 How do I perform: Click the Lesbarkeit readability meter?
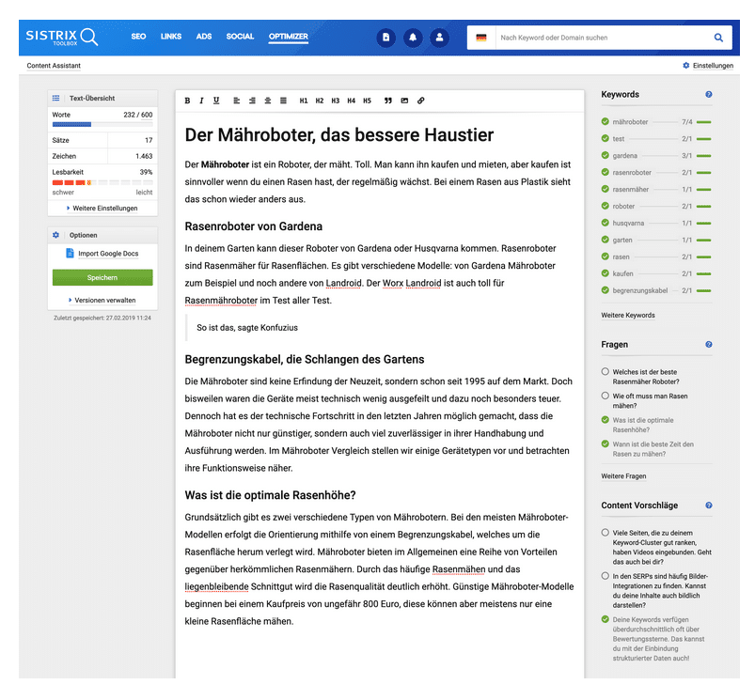[102, 182]
